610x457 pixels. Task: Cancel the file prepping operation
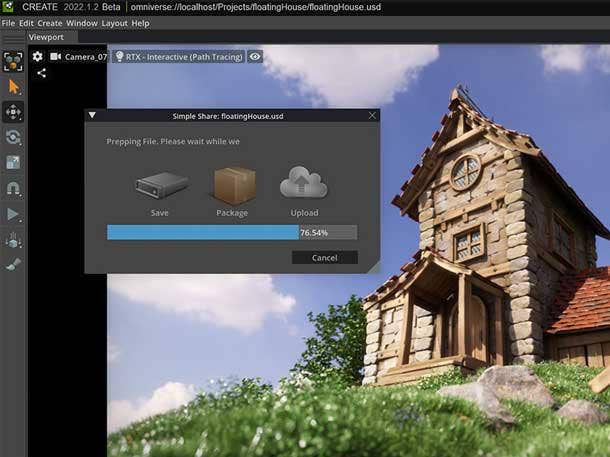click(324, 257)
